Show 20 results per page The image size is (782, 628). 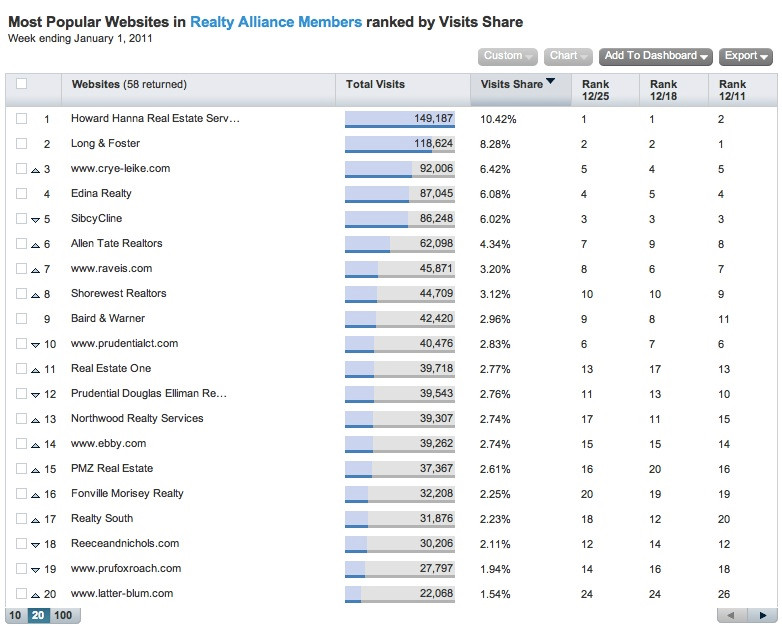(x=38, y=615)
